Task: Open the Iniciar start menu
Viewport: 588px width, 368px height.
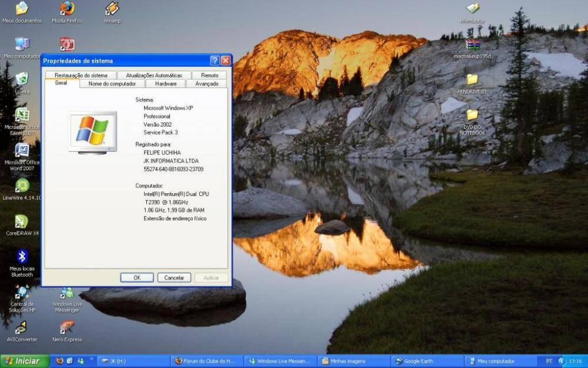Action: 25,362
